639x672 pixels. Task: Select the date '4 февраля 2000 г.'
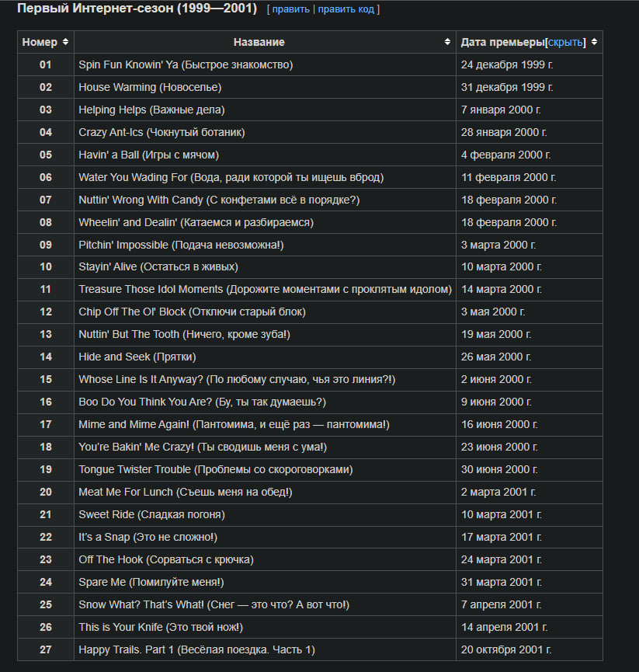[505, 155]
